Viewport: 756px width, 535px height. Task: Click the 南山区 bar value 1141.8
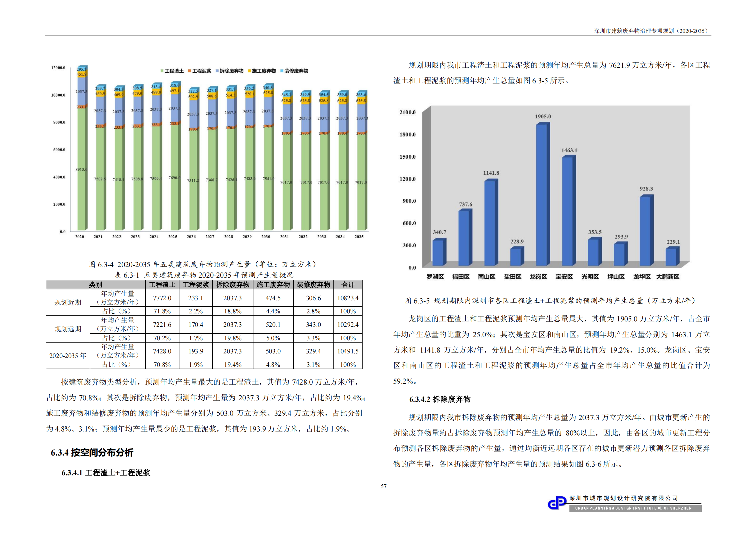coord(491,173)
